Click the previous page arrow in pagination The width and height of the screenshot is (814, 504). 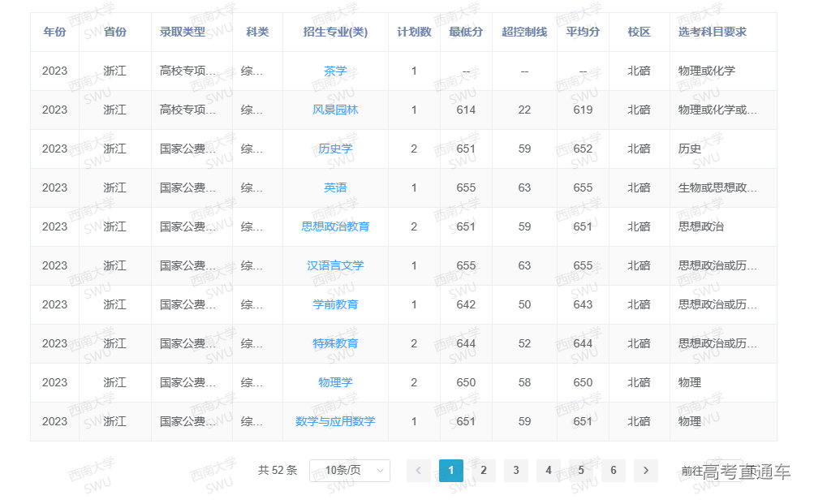(x=418, y=471)
